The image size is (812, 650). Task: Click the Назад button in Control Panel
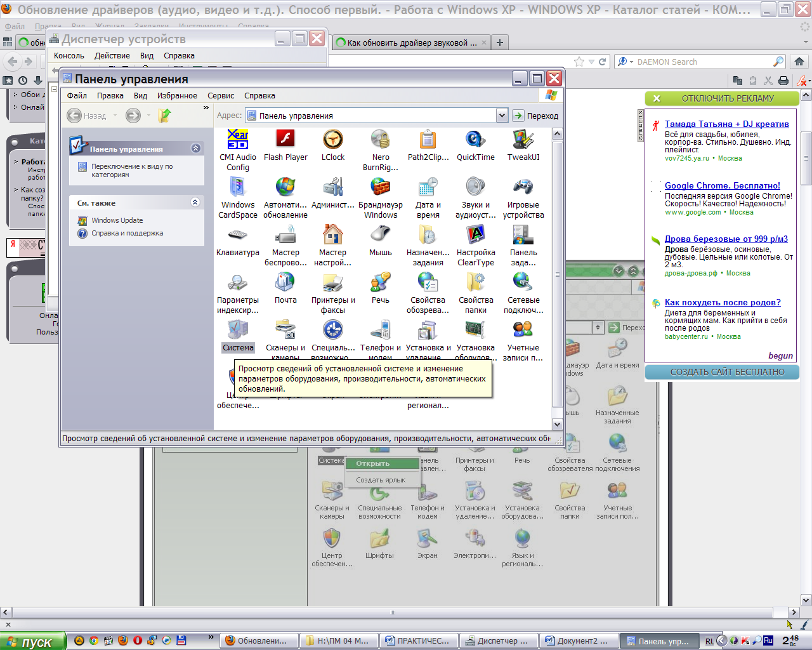tap(88, 116)
